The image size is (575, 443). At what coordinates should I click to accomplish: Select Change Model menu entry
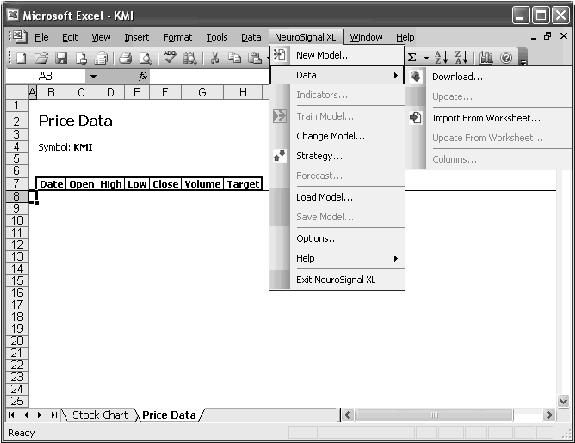click(337, 136)
